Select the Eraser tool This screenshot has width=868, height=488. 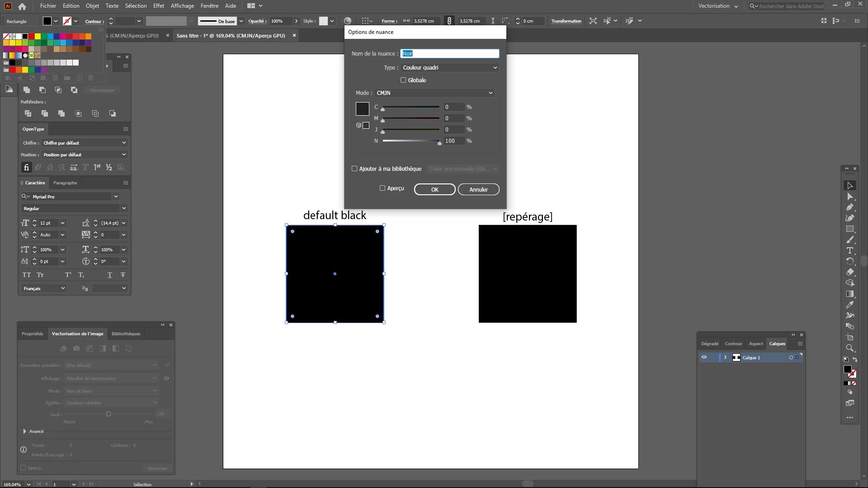[x=850, y=272]
